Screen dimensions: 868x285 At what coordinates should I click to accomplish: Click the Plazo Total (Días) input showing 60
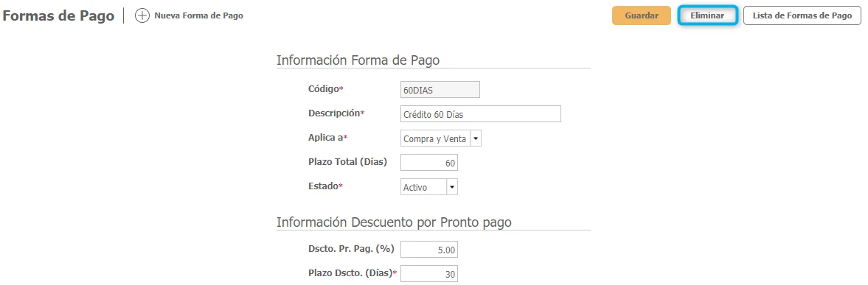[x=429, y=162]
